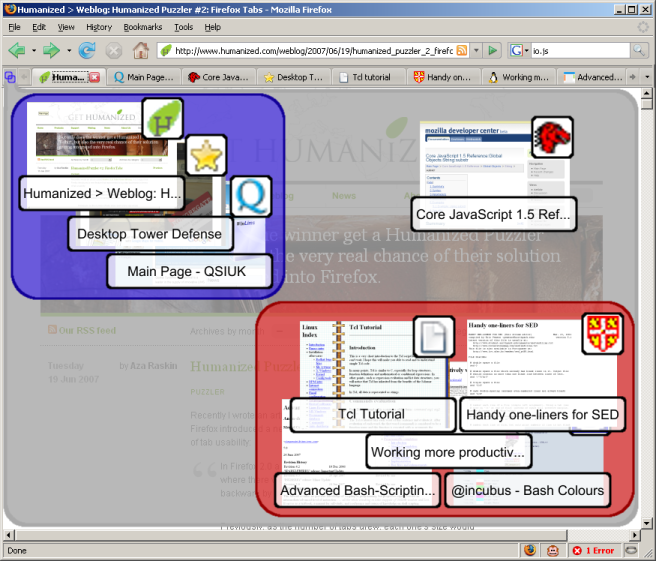Click the Greasemonkey monkey icon in status bar
The height and width of the screenshot is (561, 656).
click(x=553, y=551)
